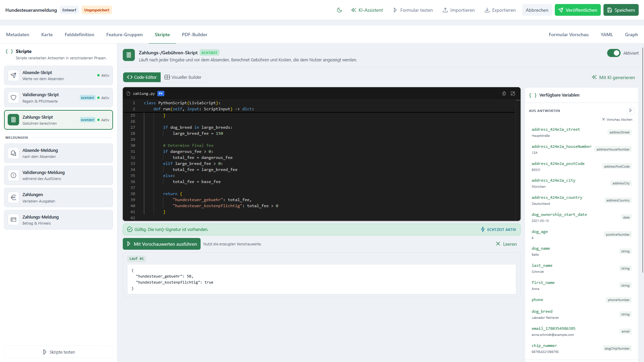Click the Absende-Skript paper plane icon

pyautogui.click(x=13, y=75)
